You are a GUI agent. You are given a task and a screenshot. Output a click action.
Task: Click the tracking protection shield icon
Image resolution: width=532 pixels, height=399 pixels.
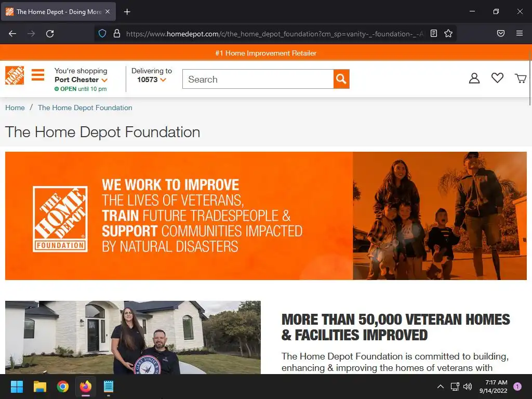click(102, 33)
